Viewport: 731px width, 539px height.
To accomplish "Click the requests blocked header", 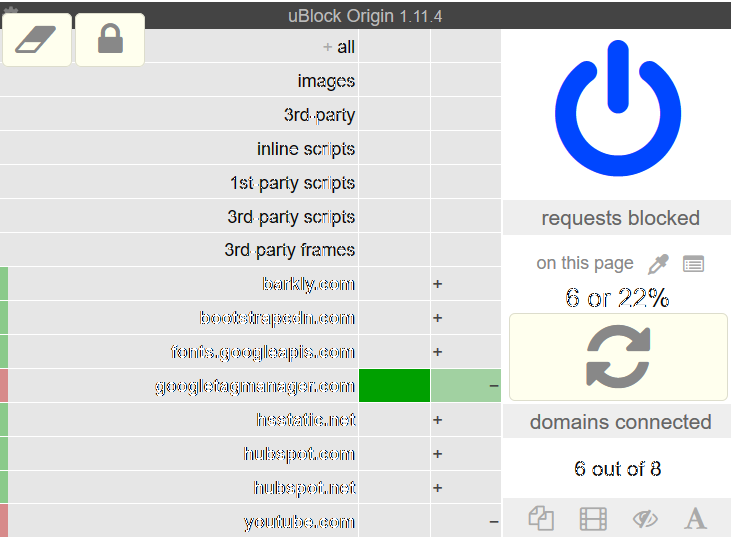I will [x=620, y=218].
